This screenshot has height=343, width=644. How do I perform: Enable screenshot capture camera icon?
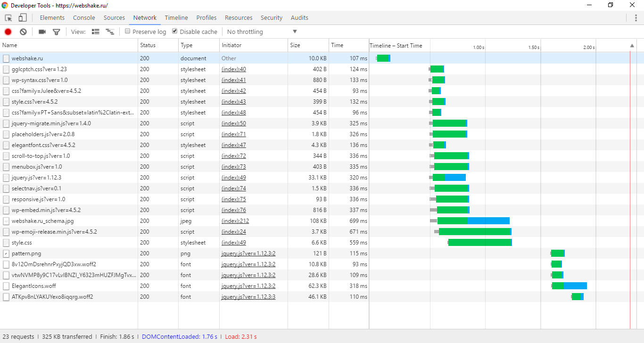(42, 32)
